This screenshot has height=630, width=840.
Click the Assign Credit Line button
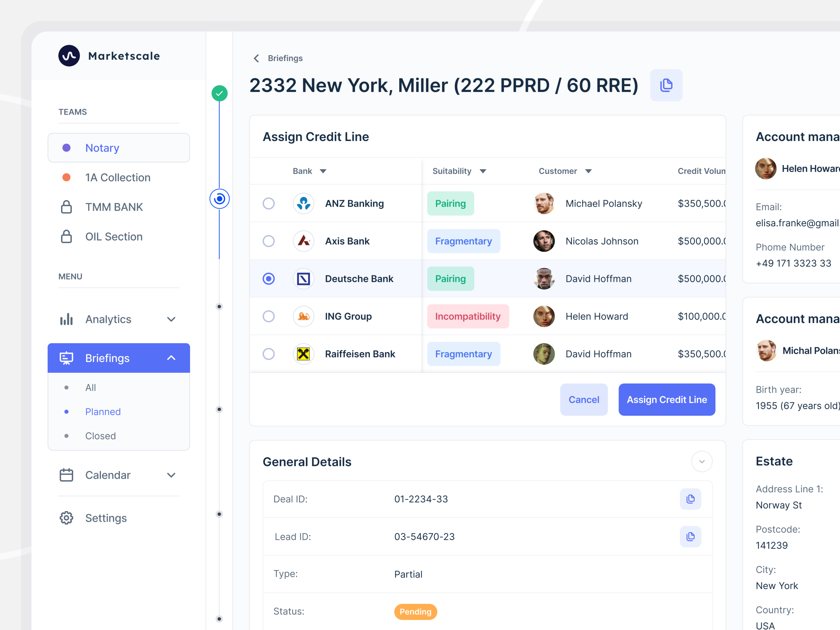(667, 400)
